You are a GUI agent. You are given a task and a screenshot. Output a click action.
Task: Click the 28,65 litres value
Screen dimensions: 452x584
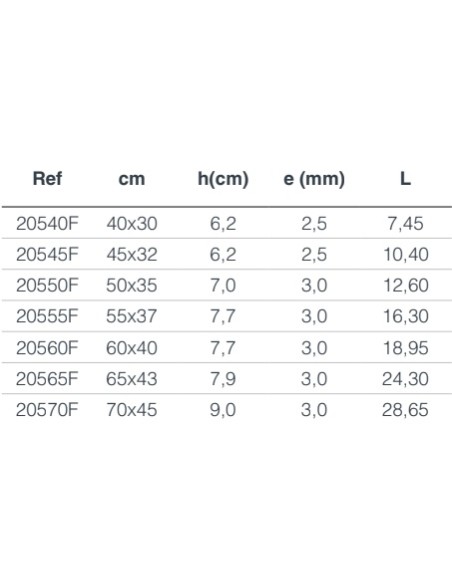[x=405, y=410]
